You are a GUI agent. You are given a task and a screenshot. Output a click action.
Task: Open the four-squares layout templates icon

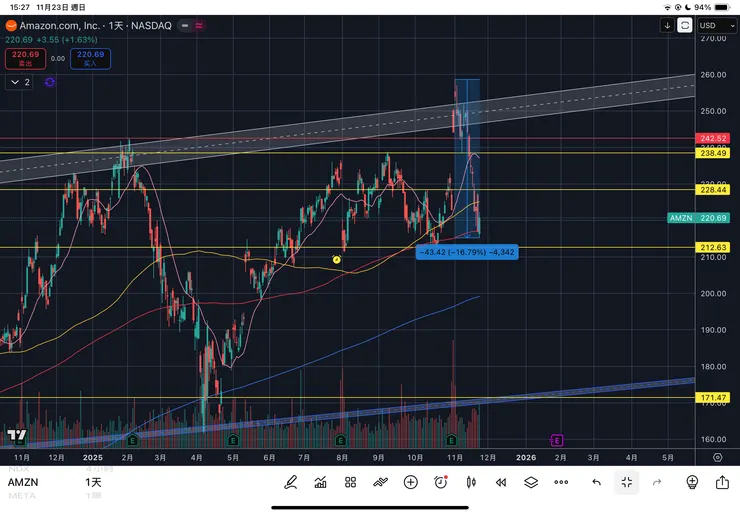[350, 482]
